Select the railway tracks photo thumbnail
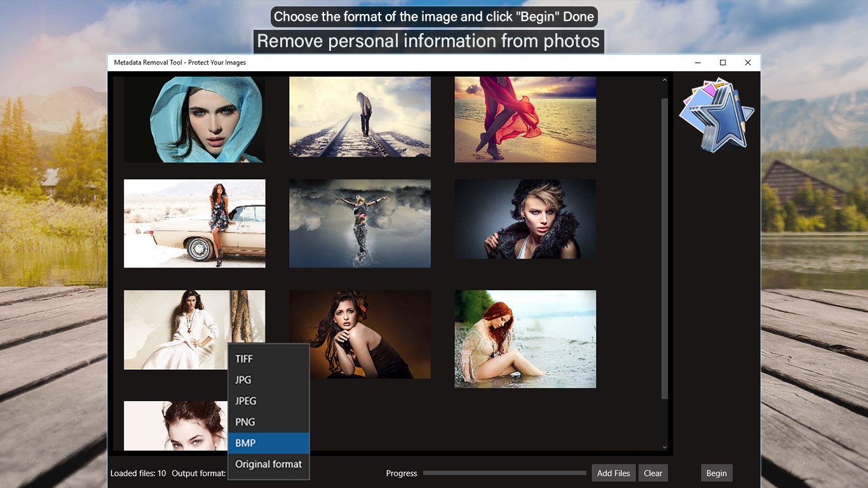This screenshot has width=868, height=488. pyautogui.click(x=360, y=117)
